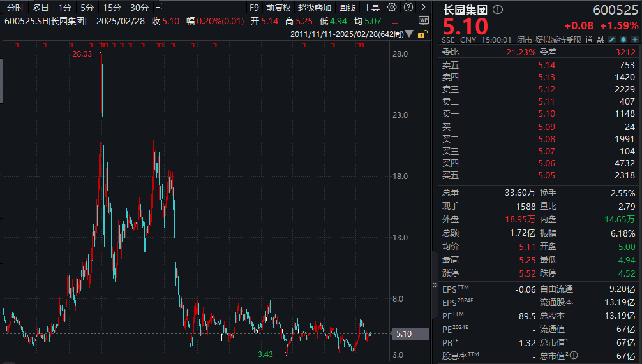This screenshot has width=642, height=364.
Task: Click info icon beside 总市值²
Action: click(x=573, y=355)
